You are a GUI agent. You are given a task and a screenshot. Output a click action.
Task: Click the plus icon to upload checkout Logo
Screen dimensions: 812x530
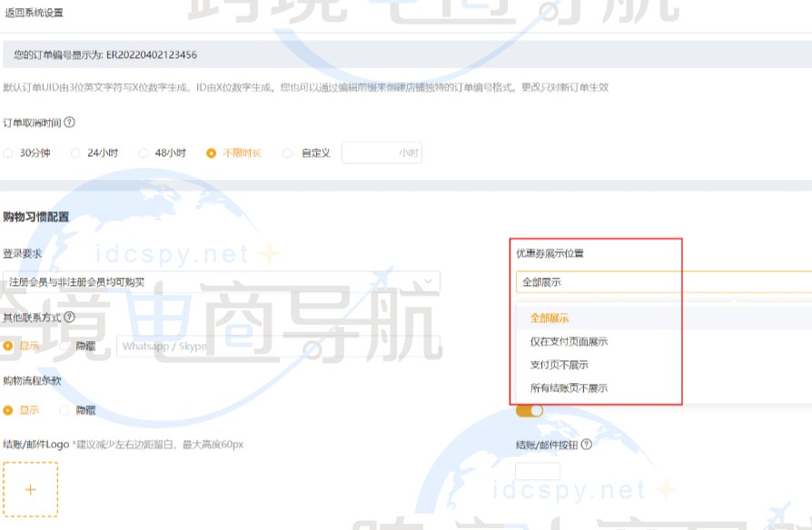30,489
